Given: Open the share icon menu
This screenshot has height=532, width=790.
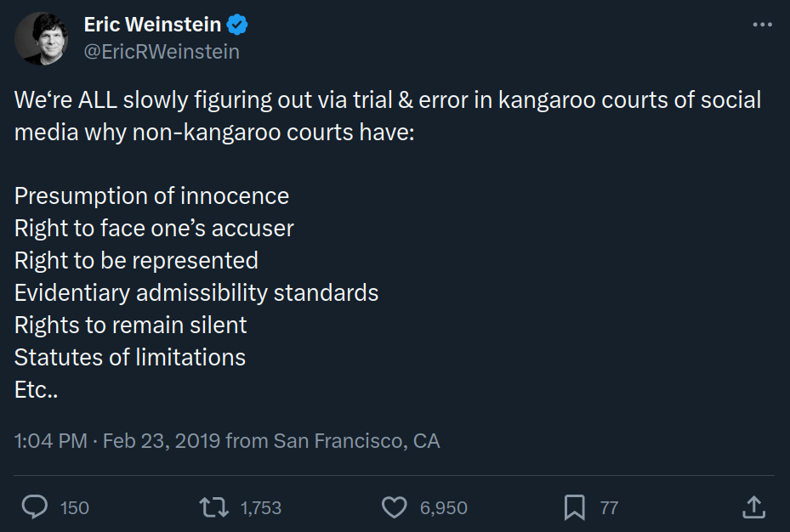Looking at the screenshot, I should [753, 507].
